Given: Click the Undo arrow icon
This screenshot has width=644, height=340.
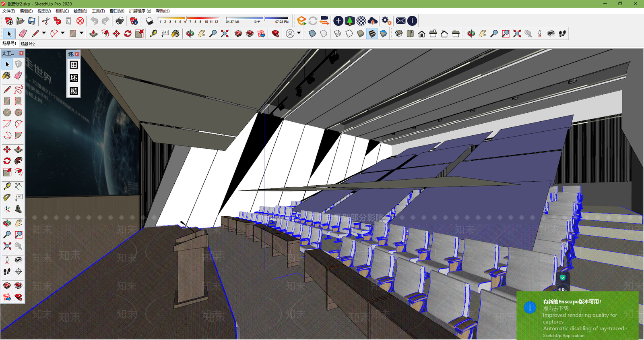Looking at the screenshot, I should click(x=94, y=21).
